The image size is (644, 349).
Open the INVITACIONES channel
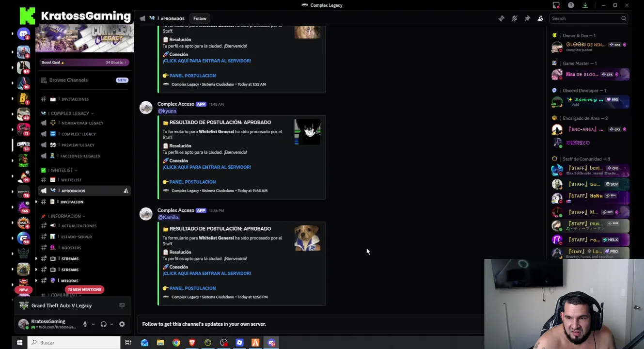point(84,99)
